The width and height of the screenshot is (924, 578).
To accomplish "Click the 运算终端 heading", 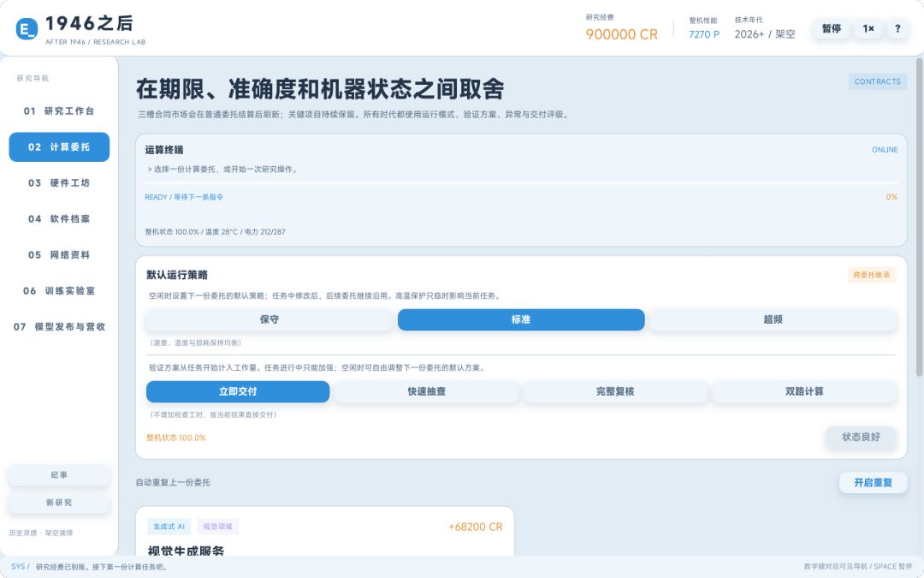I will tap(163, 150).
